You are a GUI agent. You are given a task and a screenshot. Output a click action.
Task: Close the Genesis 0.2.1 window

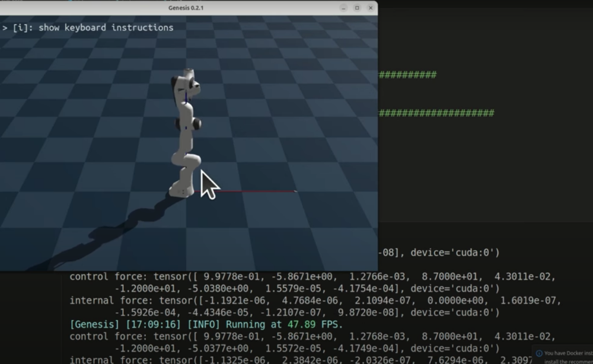pyautogui.click(x=370, y=8)
